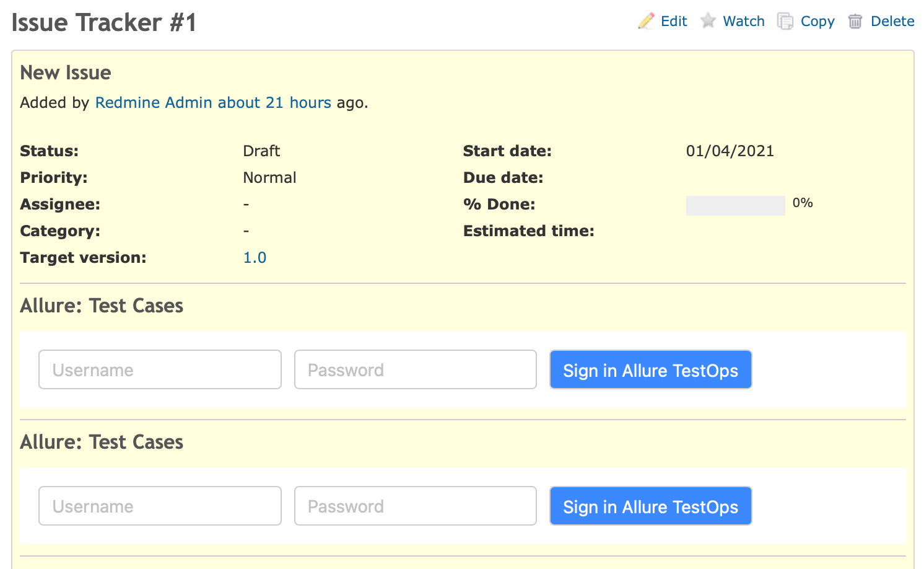Select Copy to duplicate the issue
924x569 pixels.
(817, 20)
